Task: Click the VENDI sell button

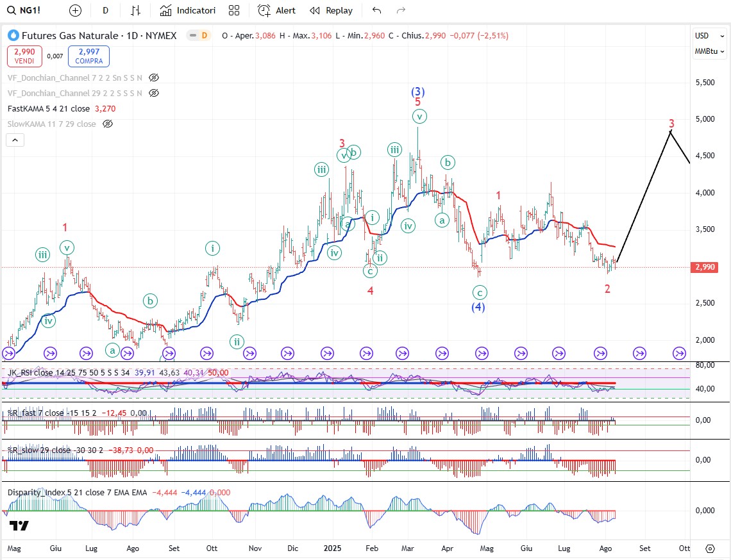Action: [x=25, y=56]
